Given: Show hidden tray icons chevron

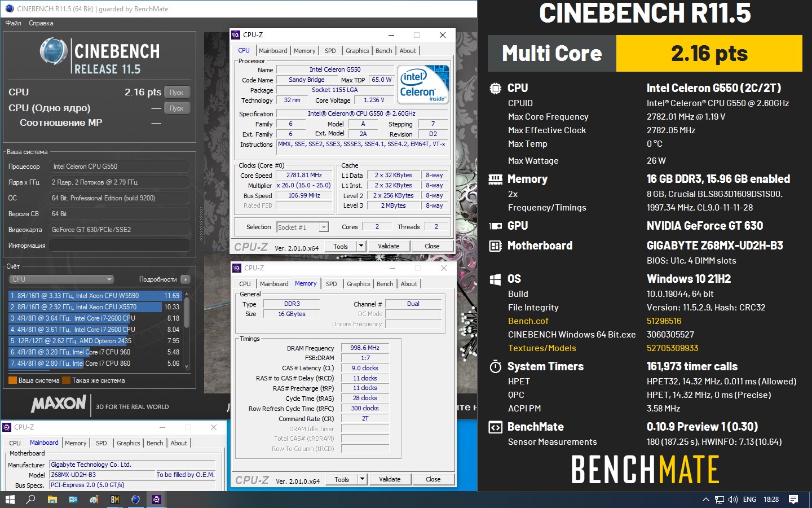Looking at the screenshot, I should coord(705,500).
